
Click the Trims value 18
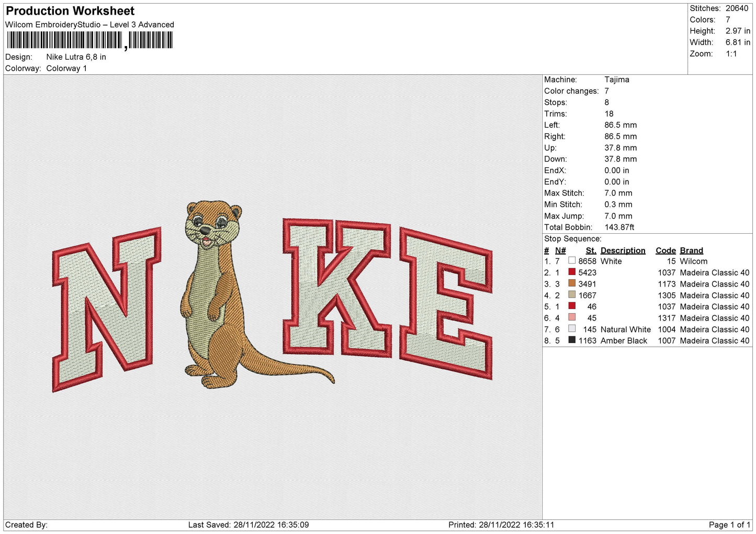tap(608, 113)
